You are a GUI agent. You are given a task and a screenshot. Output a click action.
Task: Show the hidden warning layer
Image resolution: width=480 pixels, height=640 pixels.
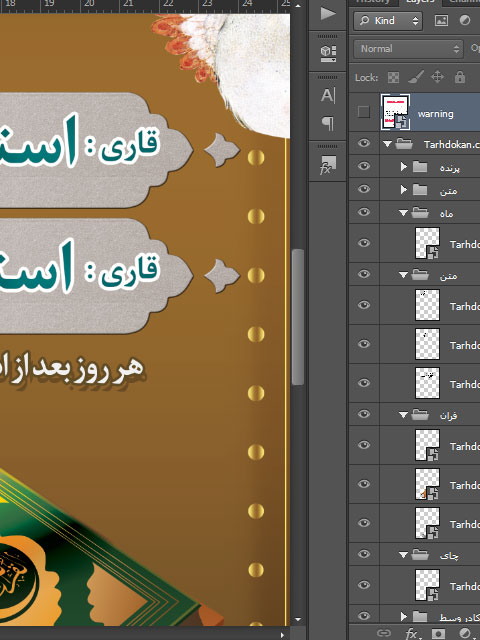363,112
